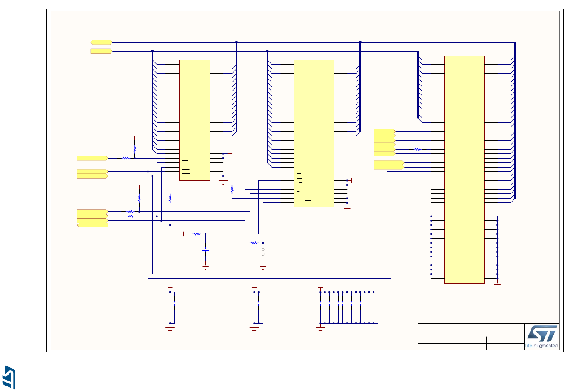Select the lowest yellow port left of the rightmost block
579x392 pixels.
[388, 167]
